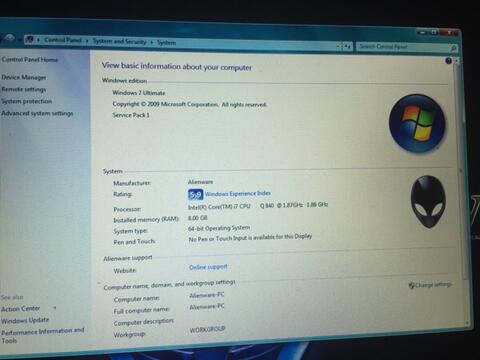Click the System and Security breadcrumb
The height and width of the screenshot is (360, 480).
click(119, 42)
